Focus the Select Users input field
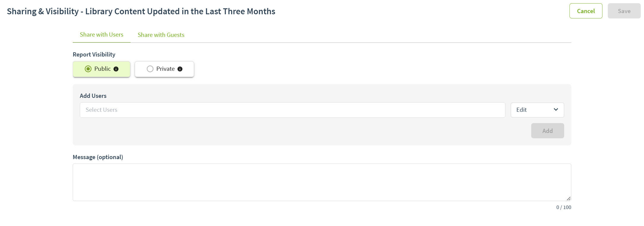Image resolution: width=644 pixels, height=226 pixels. pyautogui.click(x=292, y=110)
